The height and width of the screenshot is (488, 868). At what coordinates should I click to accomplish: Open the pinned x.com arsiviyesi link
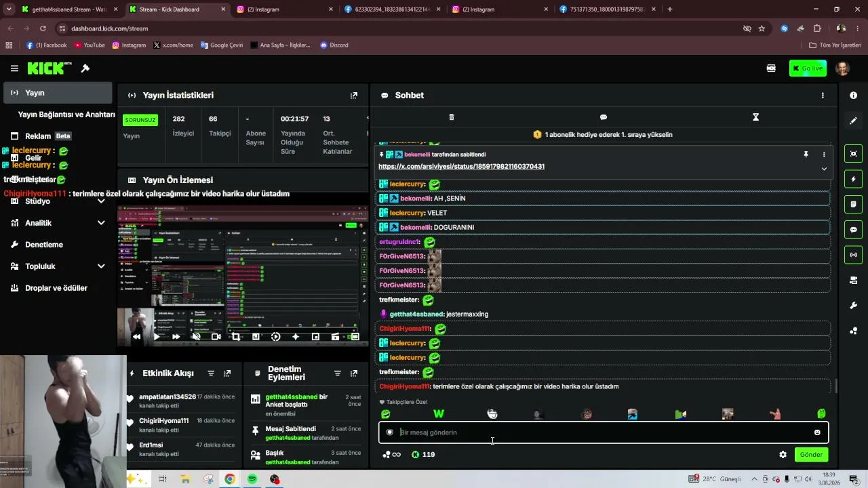(x=461, y=166)
